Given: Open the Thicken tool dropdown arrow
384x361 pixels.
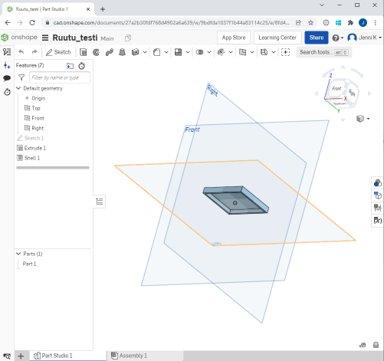Looking at the screenshot, I should (145, 52).
